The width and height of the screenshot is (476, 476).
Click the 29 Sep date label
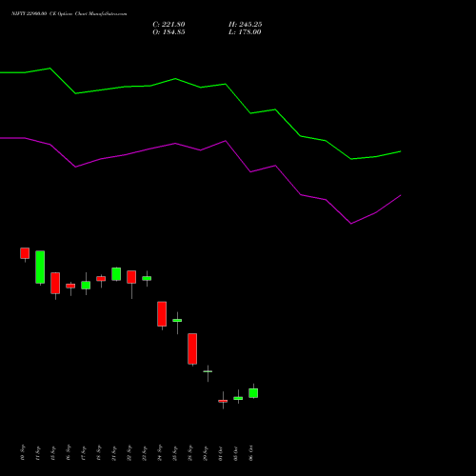(x=206, y=453)
